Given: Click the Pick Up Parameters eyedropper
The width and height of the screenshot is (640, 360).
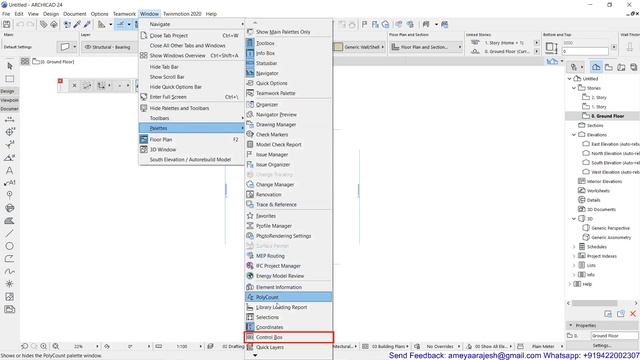Looking at the screenshot, I should pyautogui.click(x=77, y=24).
